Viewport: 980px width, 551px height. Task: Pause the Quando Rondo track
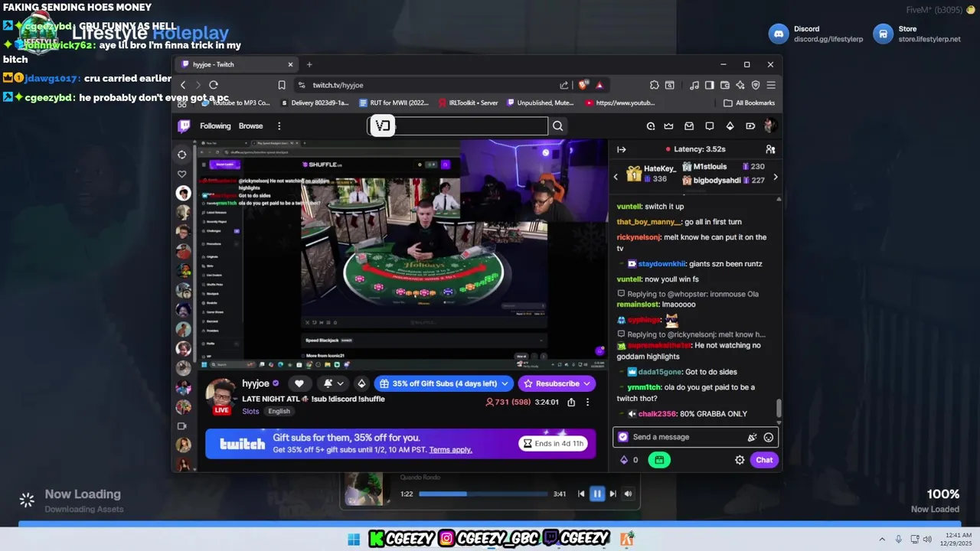(597, 494)
